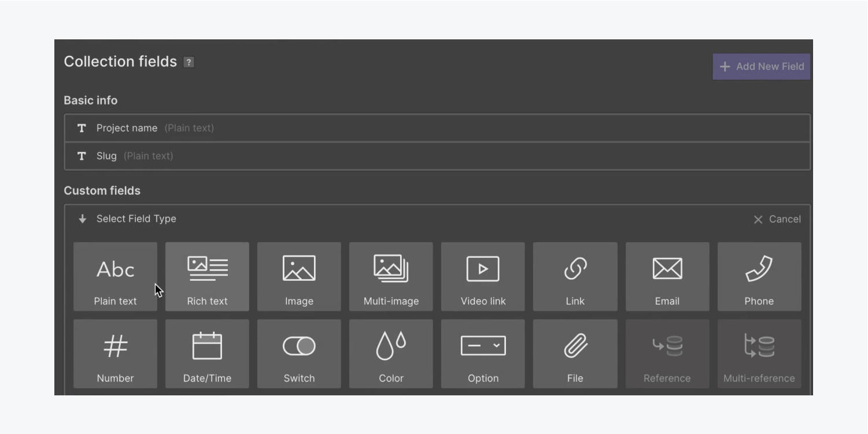Pick the Color field type

tap(391, 354)
